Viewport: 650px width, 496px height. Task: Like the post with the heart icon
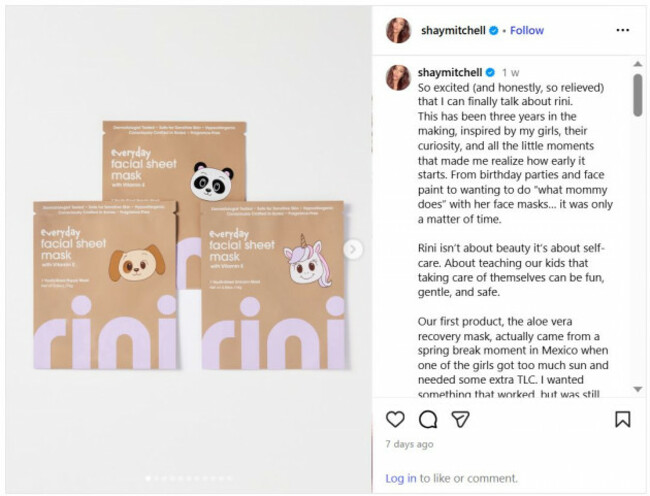pos(395,419)
